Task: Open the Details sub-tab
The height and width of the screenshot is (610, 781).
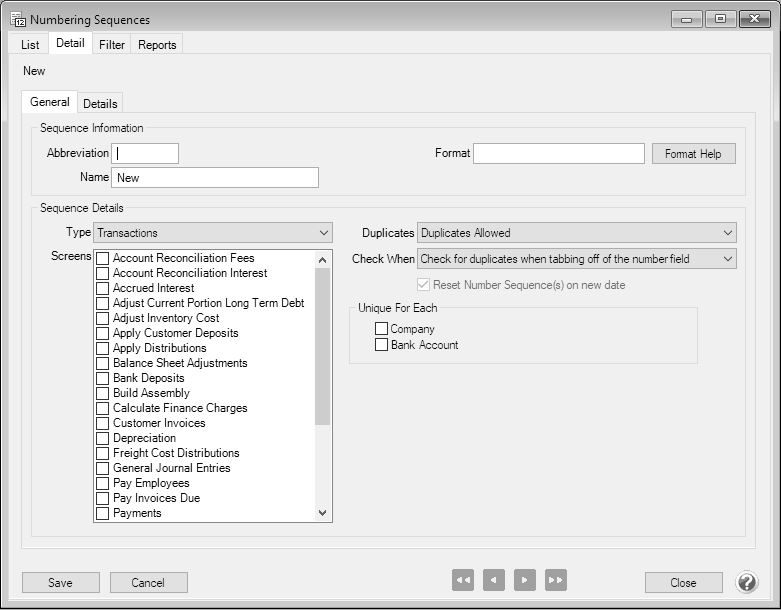Action: click(100, 104)
